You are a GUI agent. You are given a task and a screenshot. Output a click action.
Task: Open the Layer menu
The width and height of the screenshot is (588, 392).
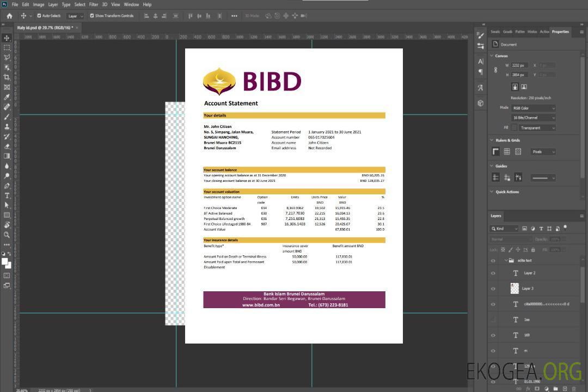coord(53,4)
